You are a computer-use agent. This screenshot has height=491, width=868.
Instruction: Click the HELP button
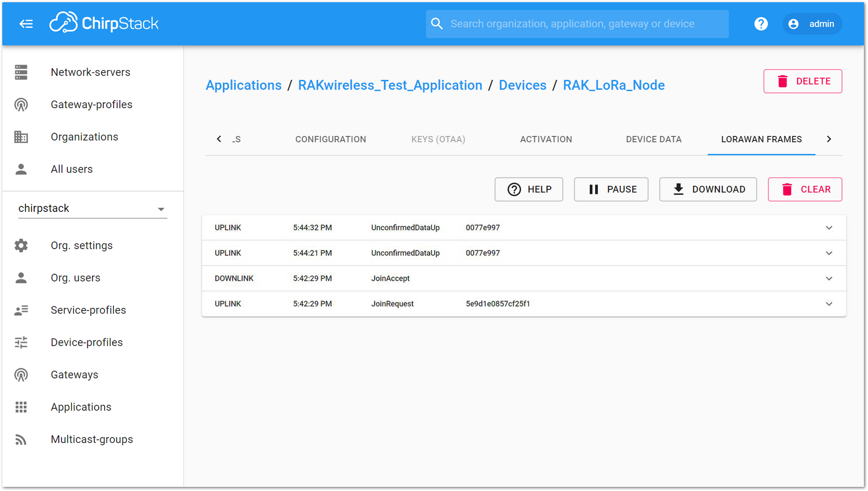529,190
